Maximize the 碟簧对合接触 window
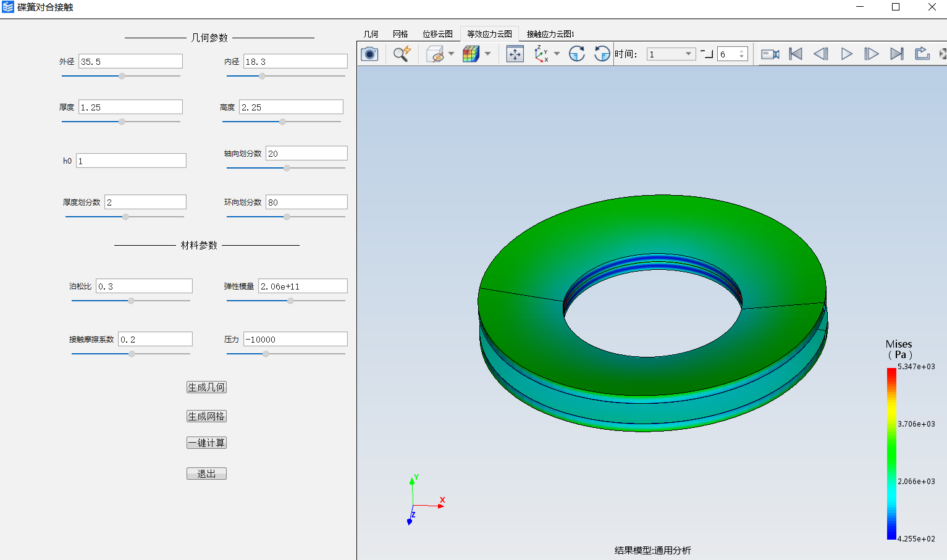Viewport: 947px width, 560px height. [896, 7]
